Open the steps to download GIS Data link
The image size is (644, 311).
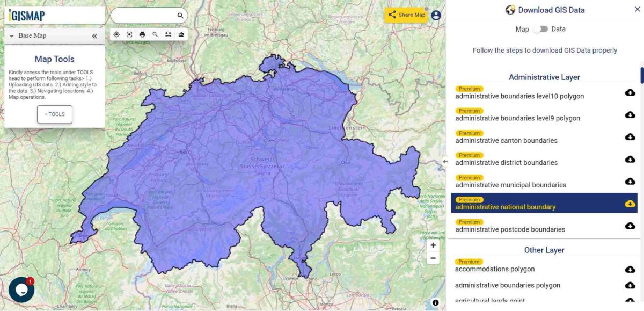pos(544,50)
